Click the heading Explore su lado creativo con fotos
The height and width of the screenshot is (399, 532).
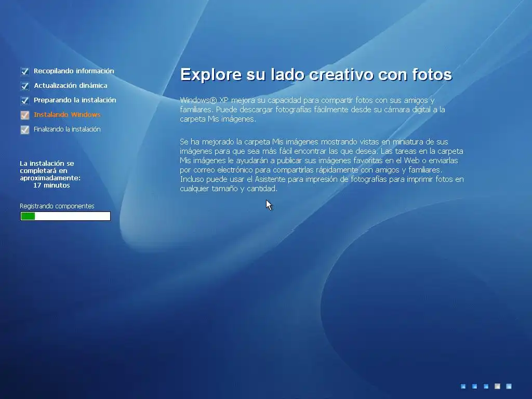pos(316,74)
